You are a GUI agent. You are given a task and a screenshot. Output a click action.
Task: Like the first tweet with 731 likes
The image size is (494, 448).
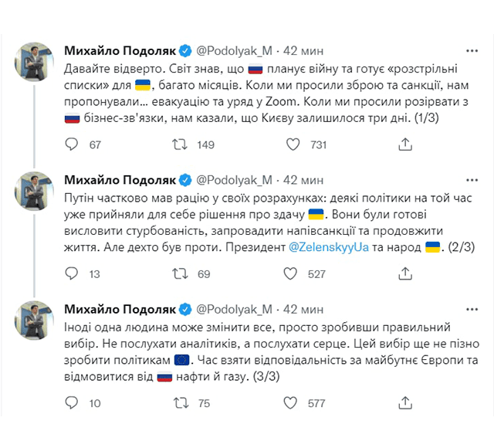pyautogui.click(x=293, y=144)
